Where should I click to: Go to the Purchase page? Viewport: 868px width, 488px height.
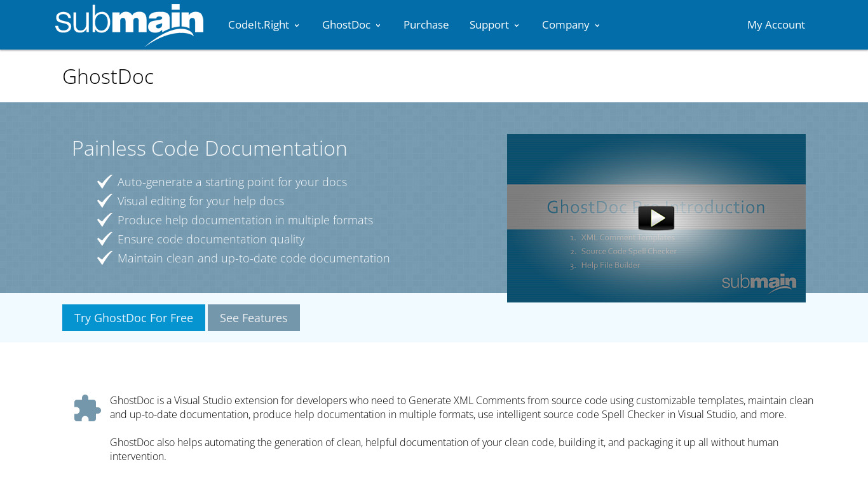pos(426,25)
